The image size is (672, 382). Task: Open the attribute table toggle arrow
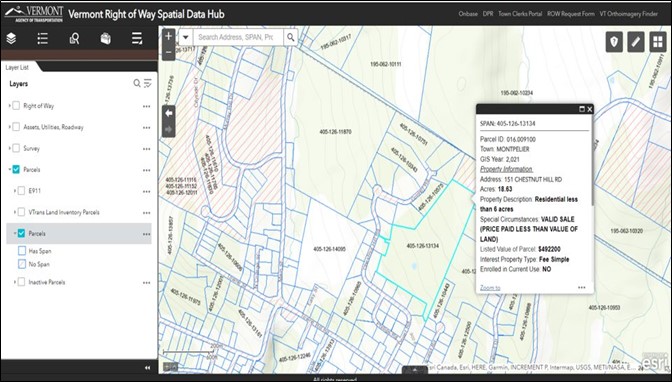[x=414, y=370]
